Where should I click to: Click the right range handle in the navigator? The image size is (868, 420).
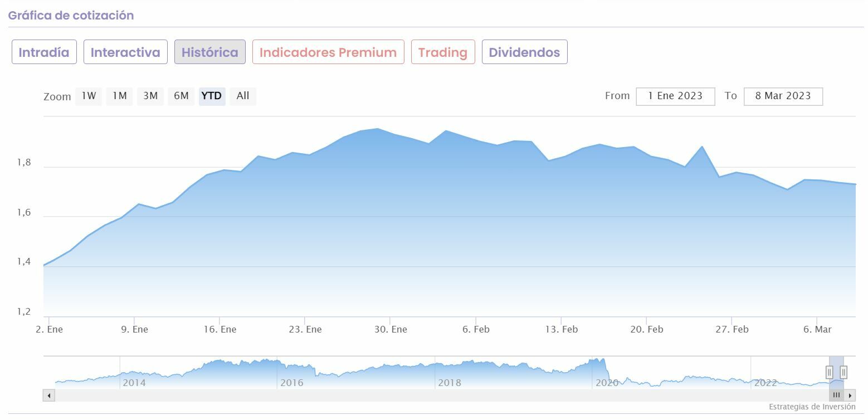(843, 372)
